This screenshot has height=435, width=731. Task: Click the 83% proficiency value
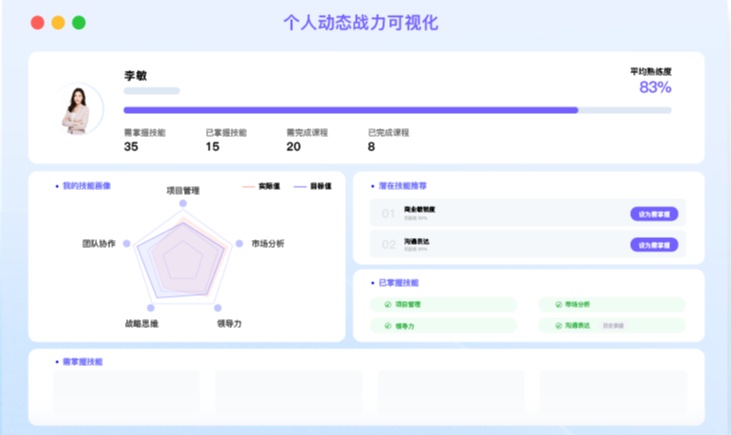pos(655,87)
